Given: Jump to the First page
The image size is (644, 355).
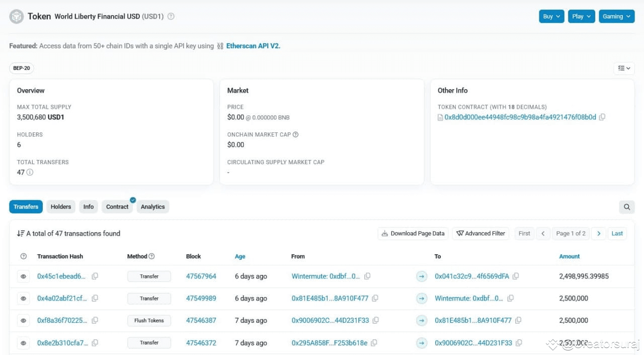Looking at the screenshot, I should [x=524, y=233].
